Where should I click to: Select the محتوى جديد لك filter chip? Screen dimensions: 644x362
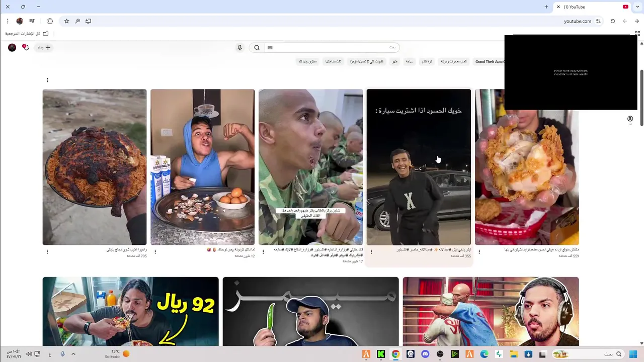[x=308, y=61]
